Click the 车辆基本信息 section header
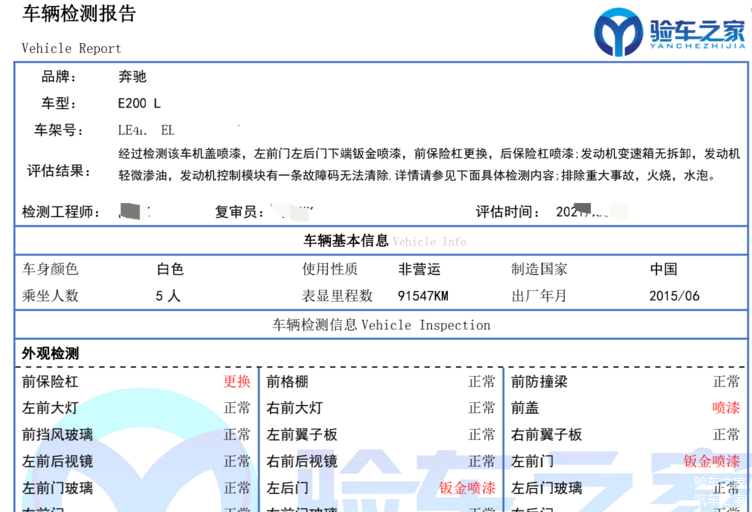Image resolution: width=752 pixels, height=512 pixels. coord(345,241)
